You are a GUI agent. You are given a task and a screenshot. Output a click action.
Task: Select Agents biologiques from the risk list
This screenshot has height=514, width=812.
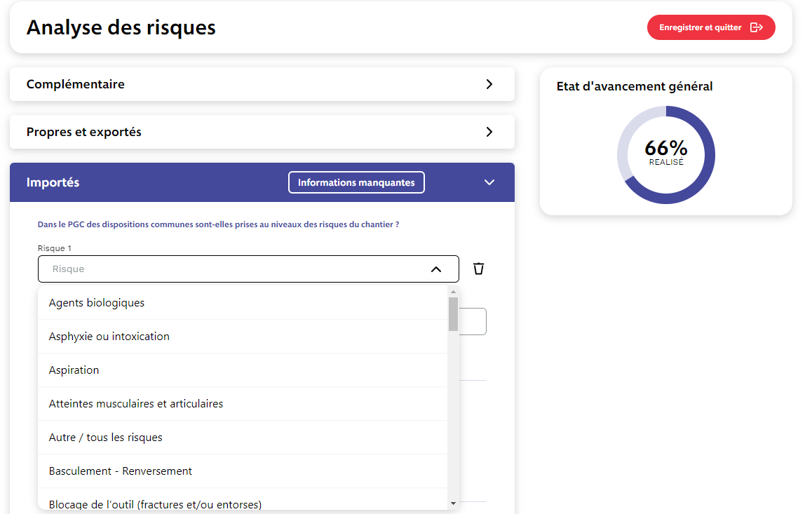pyautogui.click(x=97, y=303)
